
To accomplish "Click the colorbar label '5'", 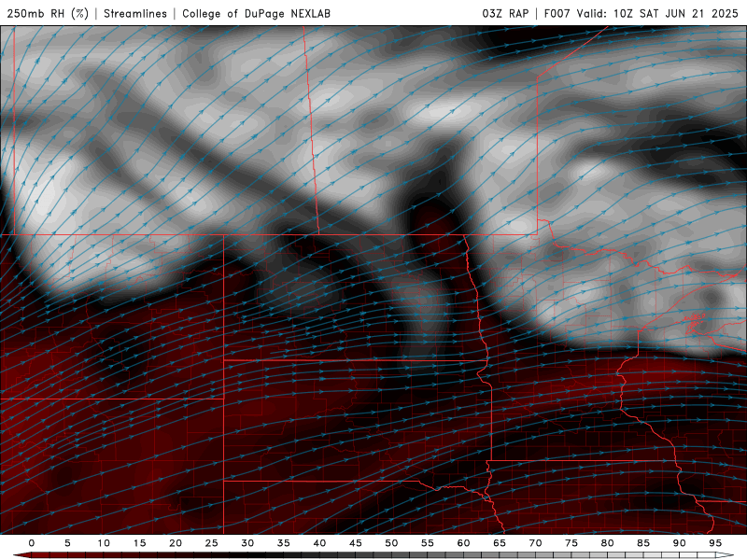I will tap(67, 543).
